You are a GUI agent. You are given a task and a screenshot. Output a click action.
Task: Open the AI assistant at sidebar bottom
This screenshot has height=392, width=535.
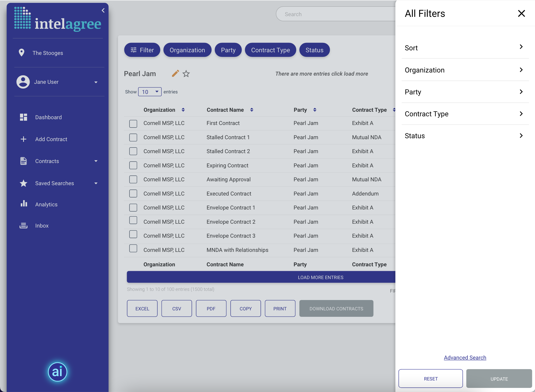(57, 372)
